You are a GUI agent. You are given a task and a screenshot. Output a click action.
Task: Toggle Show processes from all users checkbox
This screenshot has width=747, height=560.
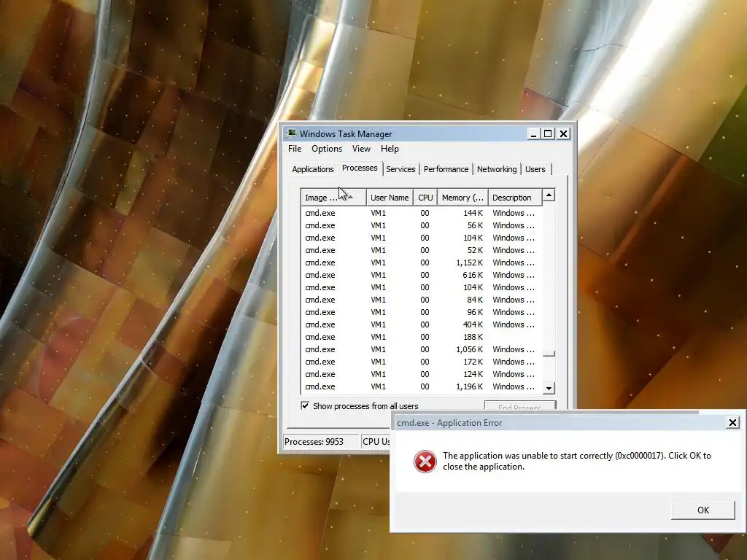[305, 405]
